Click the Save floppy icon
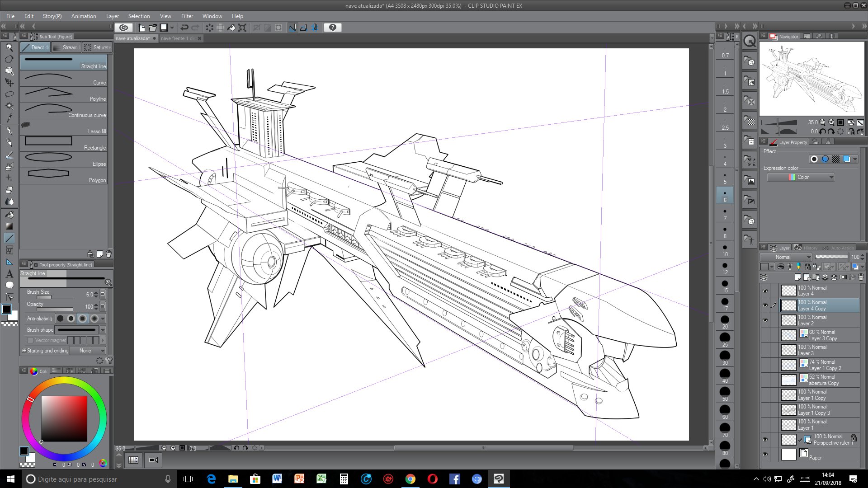The height and width of the screenshot is (488, 868). (164, 28)
